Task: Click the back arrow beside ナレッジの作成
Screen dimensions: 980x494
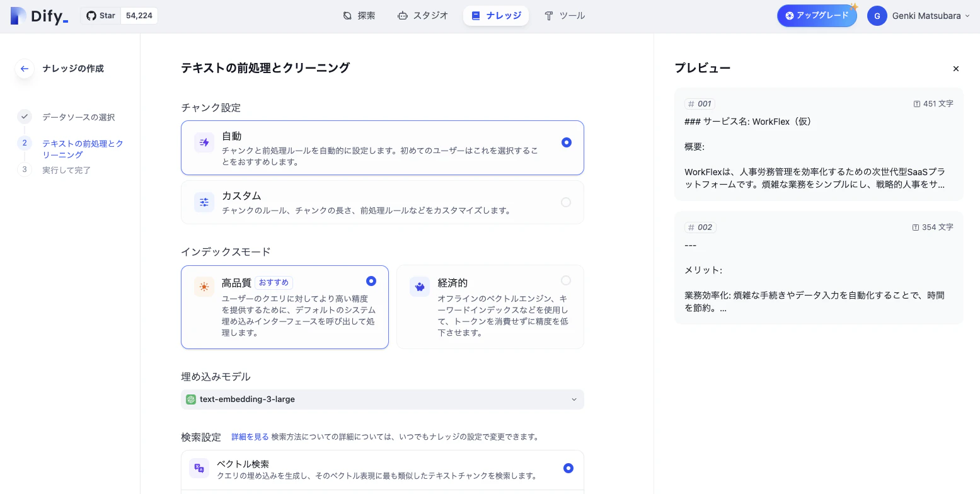Action: (24, 69)
